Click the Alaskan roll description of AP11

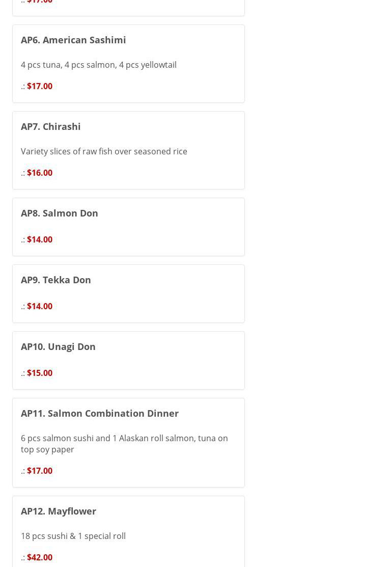(x=124, y=444)
